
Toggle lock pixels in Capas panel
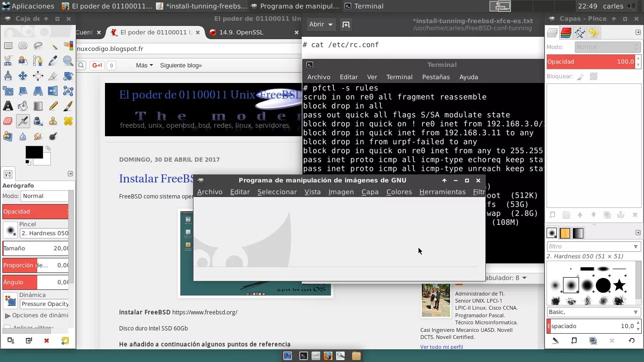click(x=580, y=76)
